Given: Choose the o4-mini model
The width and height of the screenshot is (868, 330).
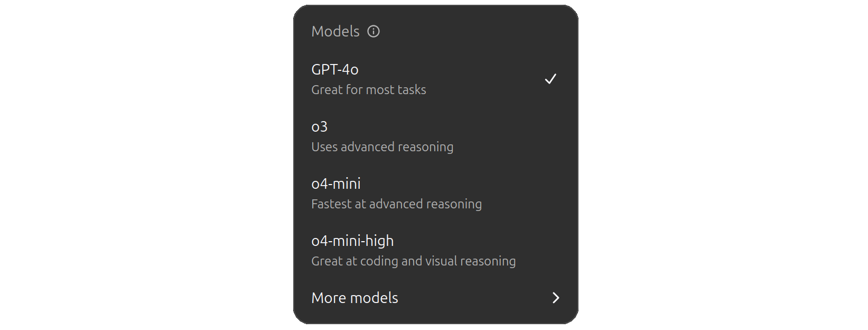Looking at the screenshot, I should click(x=435, y=193).
